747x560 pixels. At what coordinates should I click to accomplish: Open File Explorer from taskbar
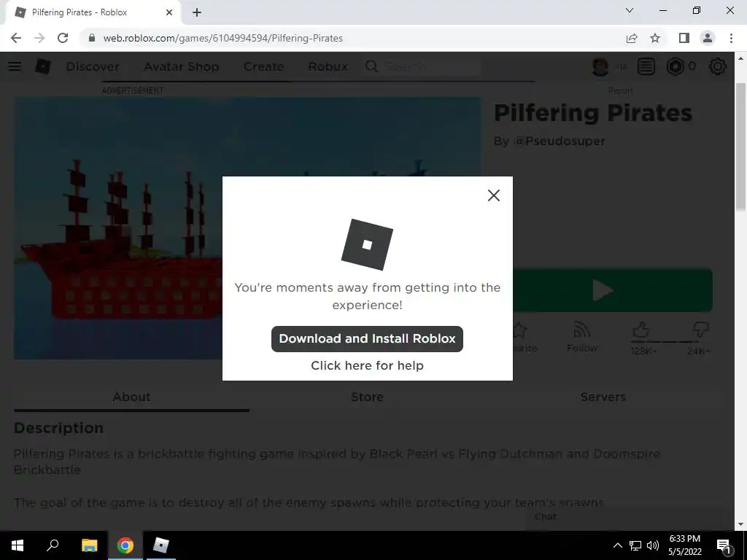pos(89,545)
